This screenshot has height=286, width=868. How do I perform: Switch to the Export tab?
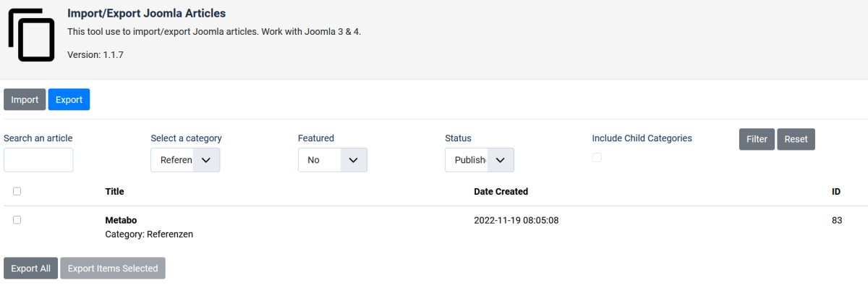click(x=69, y=99)
